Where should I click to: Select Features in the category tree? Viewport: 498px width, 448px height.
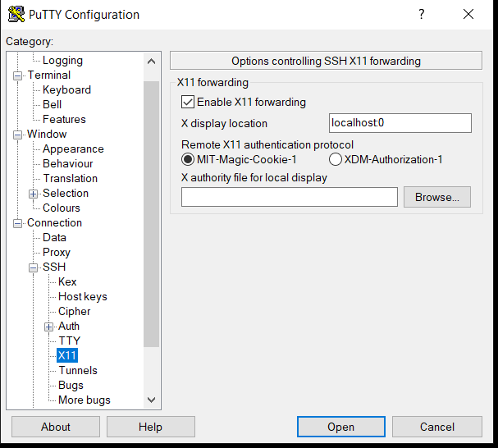pos(64,119)
